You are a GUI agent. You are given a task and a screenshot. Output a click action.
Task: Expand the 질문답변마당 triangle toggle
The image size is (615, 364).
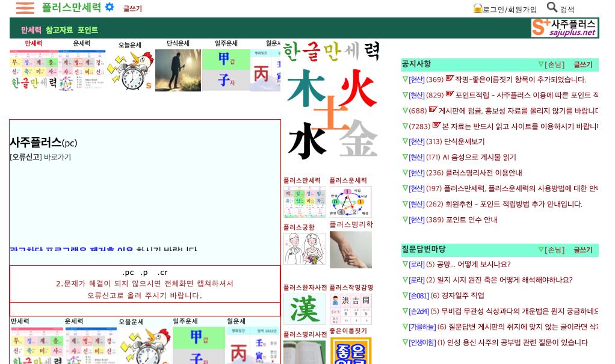pos(541,250)
